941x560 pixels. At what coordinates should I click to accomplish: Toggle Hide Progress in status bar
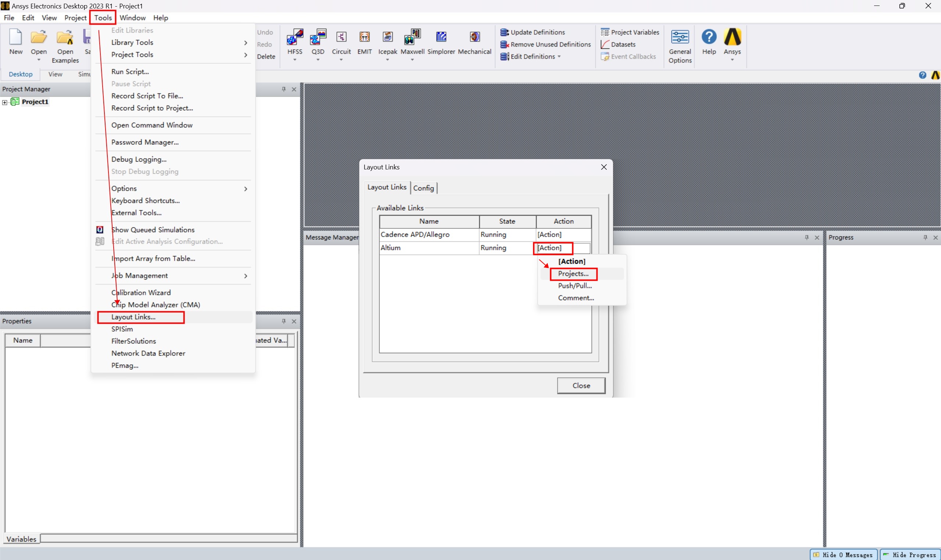910,555
